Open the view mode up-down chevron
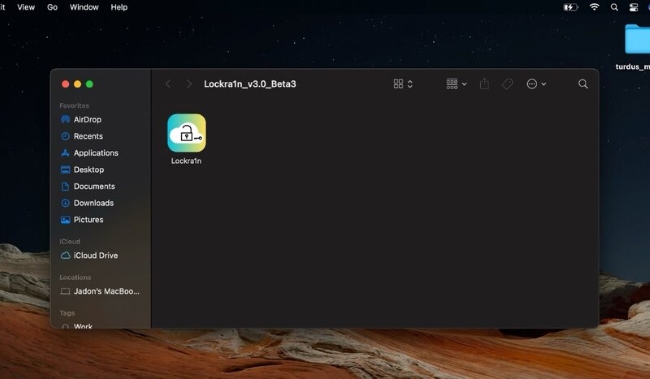Screen dimensions: 650x379 tap(410, 84)
